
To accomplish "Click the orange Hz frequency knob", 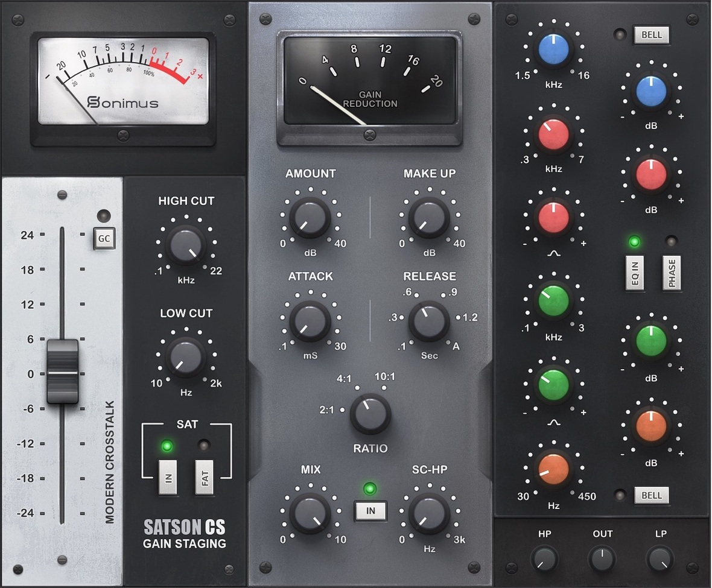I will 553,469.
